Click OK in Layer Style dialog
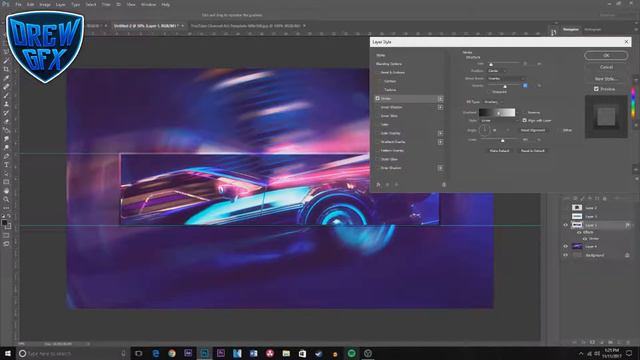The height and width of the screenshot is (360, 640). click(x=606, y=55)
